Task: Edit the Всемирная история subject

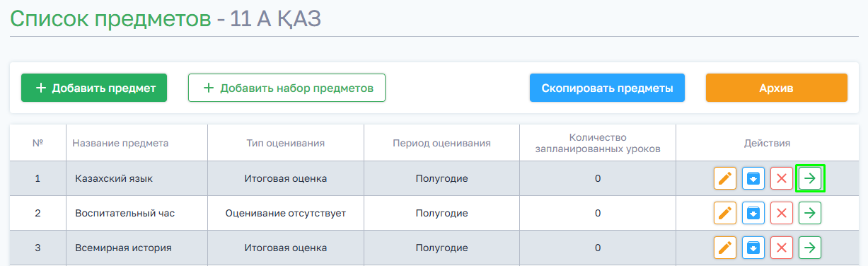Action: (725, 248)
